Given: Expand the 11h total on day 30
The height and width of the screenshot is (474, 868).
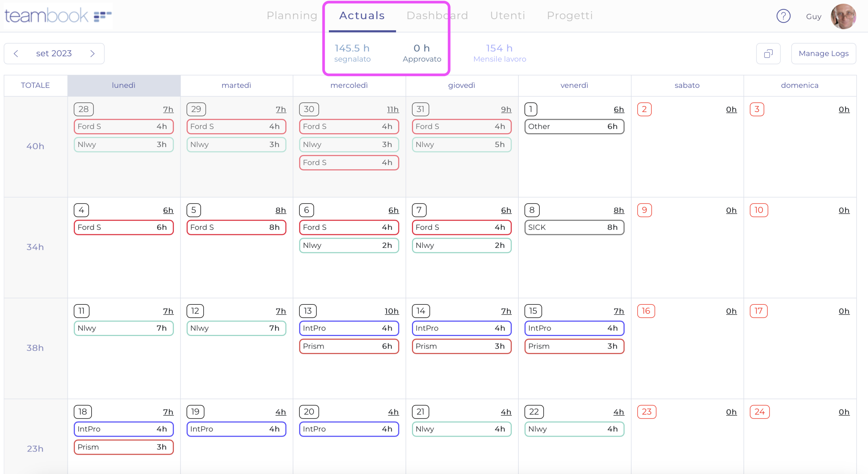Looking at the screenshot, I should tap(393, 110).
